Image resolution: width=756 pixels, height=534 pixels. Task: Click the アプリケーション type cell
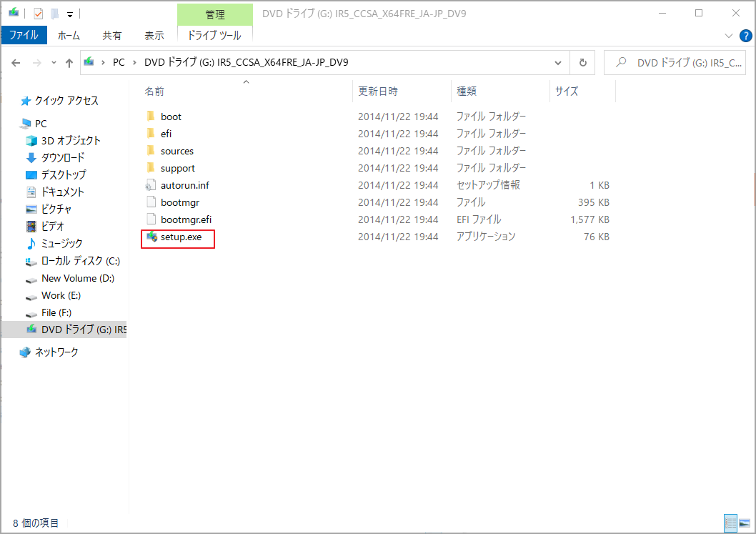click(486, 237)
